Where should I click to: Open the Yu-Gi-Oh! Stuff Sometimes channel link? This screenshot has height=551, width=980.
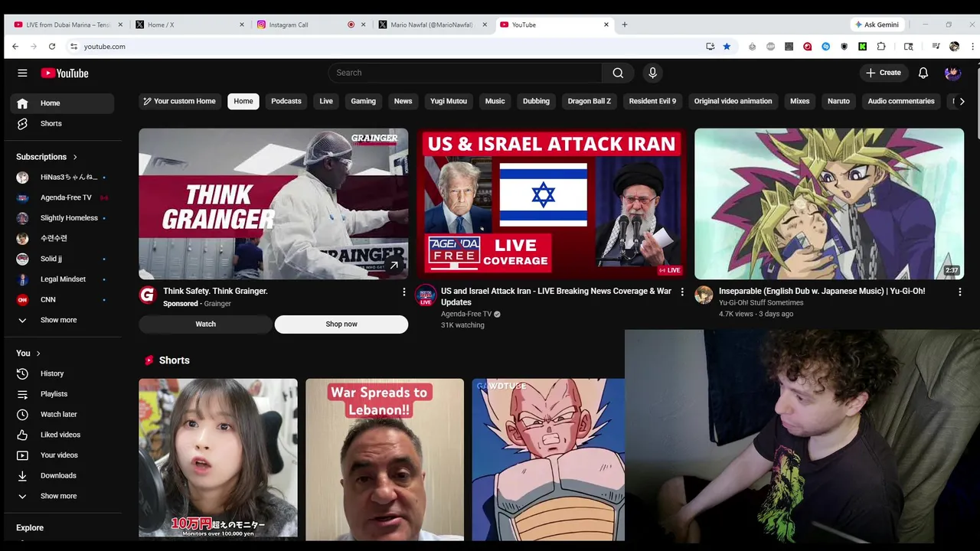pos(761,302)
